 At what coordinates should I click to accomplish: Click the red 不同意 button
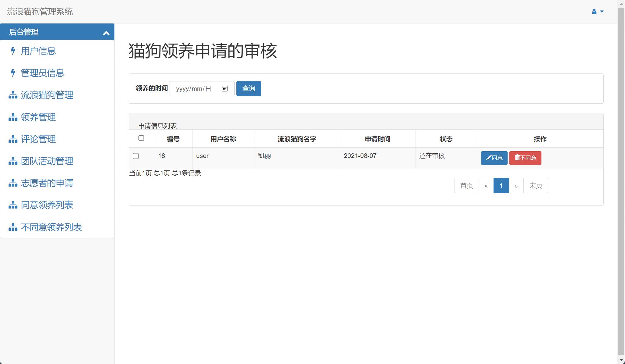click(525, 158)
